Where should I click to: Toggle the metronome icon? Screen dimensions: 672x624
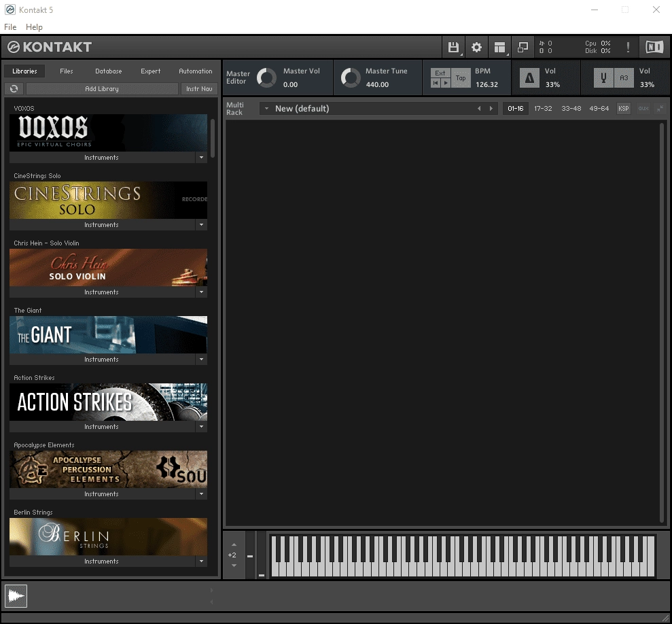point(529,78)
